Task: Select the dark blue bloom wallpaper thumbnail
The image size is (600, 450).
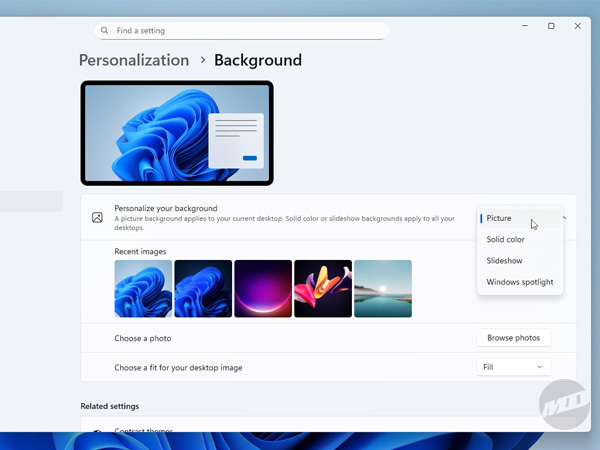Action: pos(203,289)
